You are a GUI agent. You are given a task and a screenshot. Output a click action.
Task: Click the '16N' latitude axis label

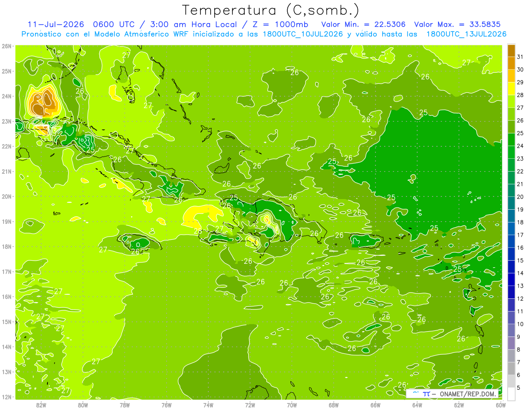point(7,297)
